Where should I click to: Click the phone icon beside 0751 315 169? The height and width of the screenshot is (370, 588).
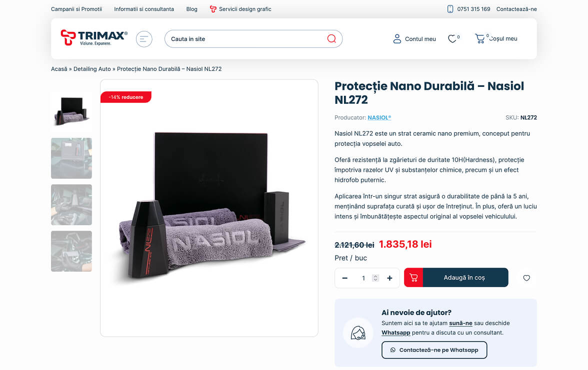click(450, 9)
